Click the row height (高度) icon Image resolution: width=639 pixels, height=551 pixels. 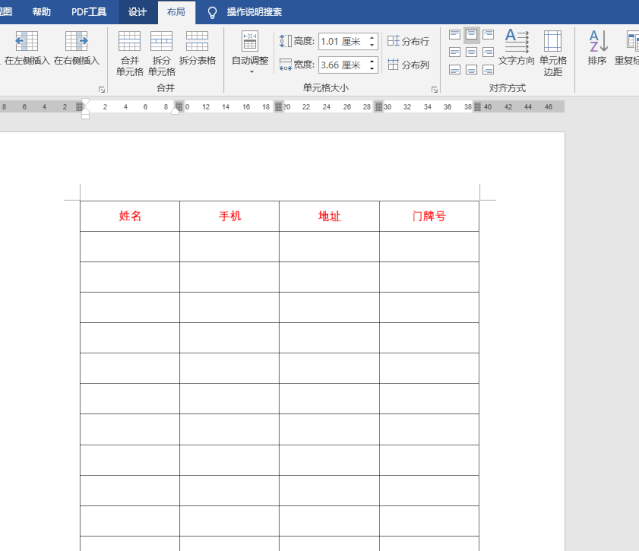285,41
